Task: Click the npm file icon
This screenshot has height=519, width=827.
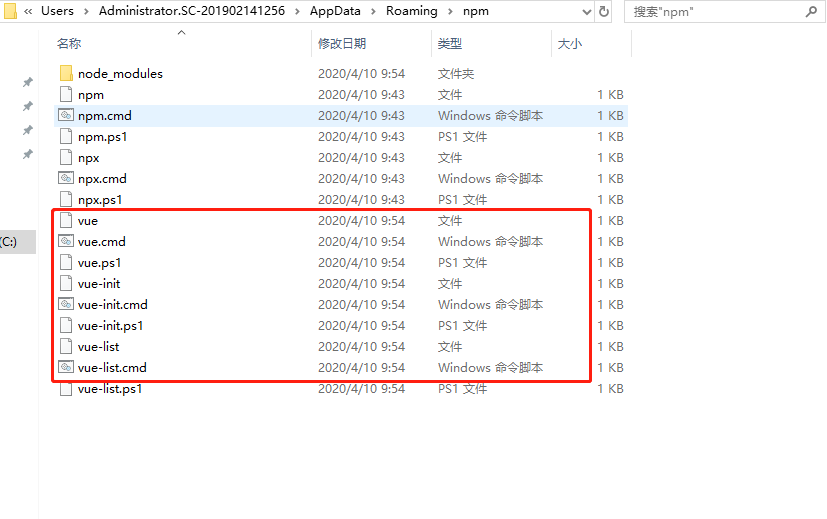Action: pyautogui.click(x=66, y=94)
